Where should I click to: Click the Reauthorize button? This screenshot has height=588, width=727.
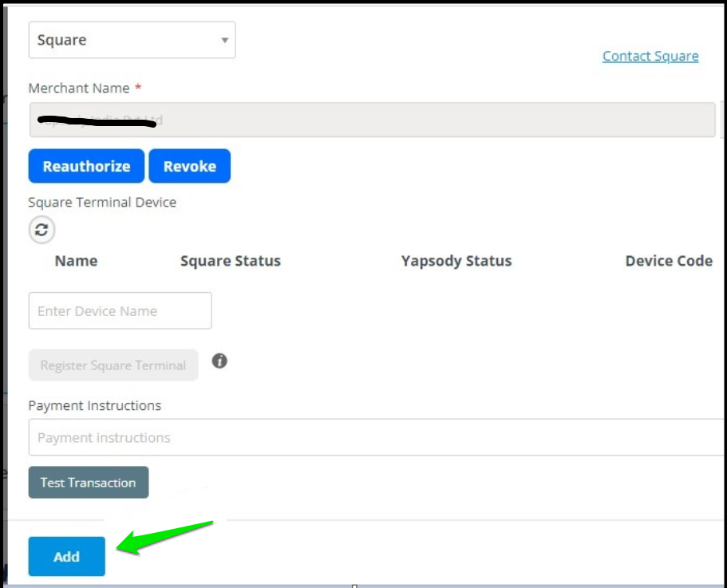(x=85, y=166)
